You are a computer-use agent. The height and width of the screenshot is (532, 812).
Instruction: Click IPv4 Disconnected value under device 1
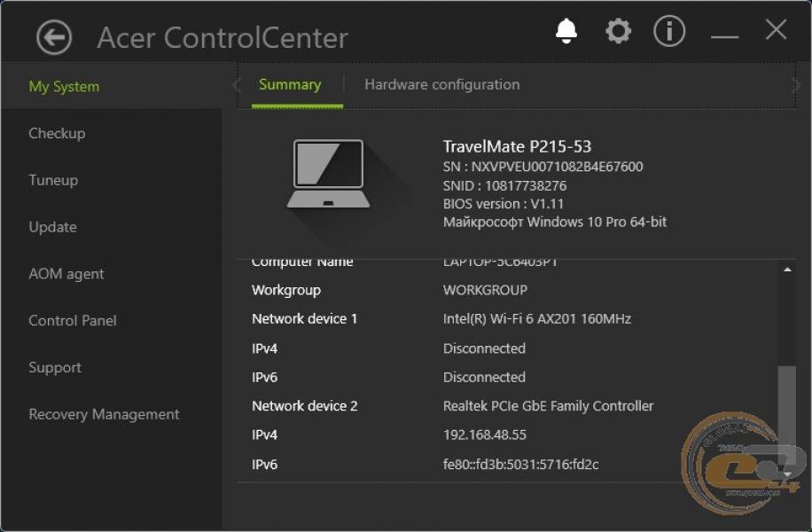[x=484, y=348]
